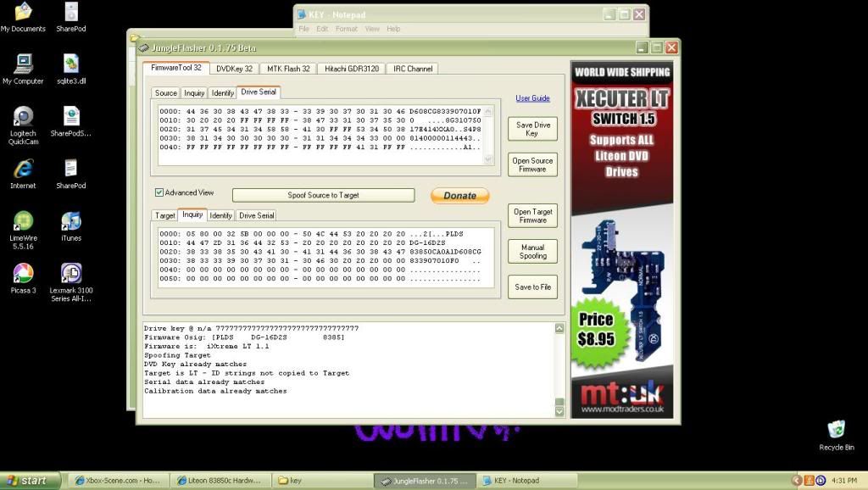This screenshot has height=490, width=868.
Task: Open Picasa 3 desktop icon
Action: coord(24,274)
